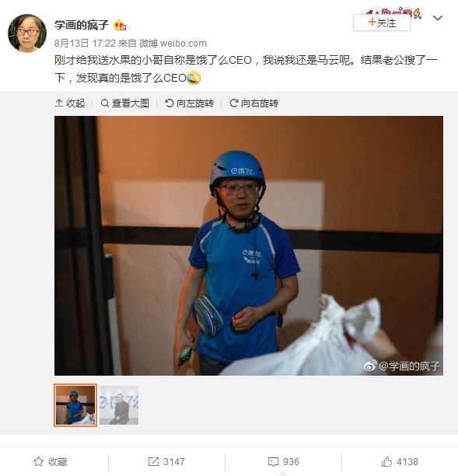The width and height of the screenshot is (458, 476).
Task: Select the first delivery rider thumbnail
Action: point(75,405)
